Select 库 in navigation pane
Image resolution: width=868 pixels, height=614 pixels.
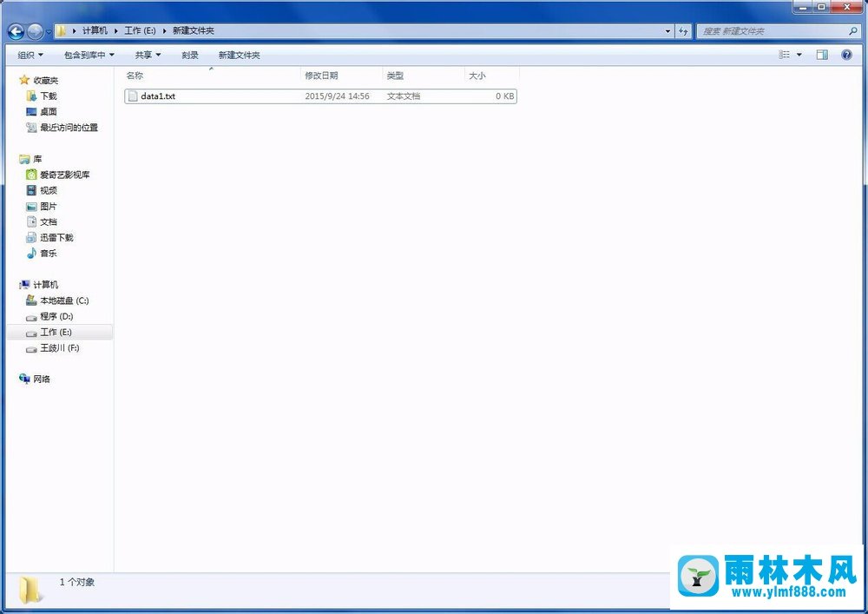[37, 159]
